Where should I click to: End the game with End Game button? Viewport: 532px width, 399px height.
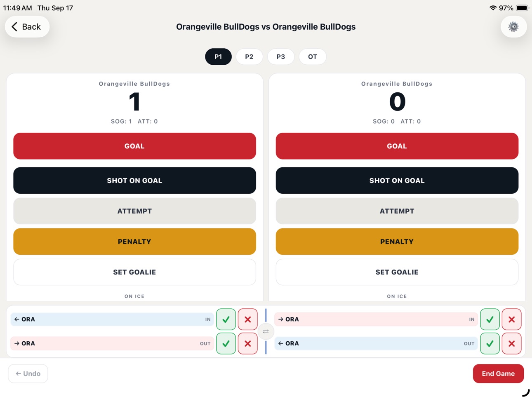498,373
